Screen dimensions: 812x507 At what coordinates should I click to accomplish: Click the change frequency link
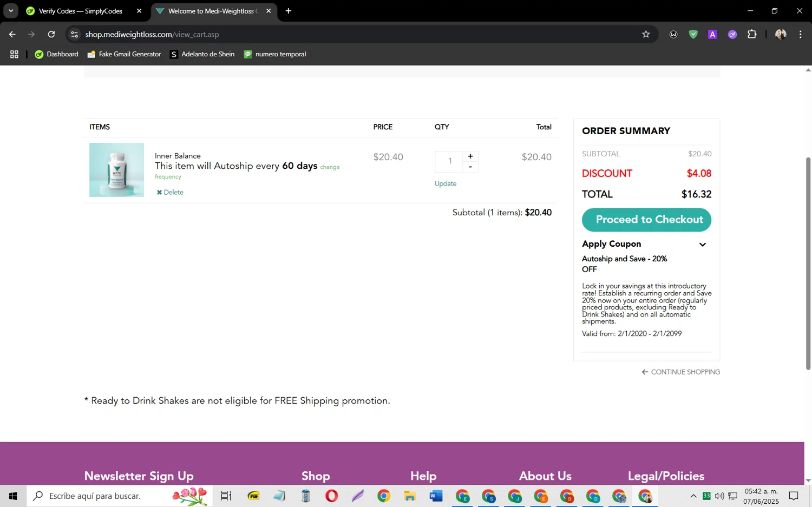(x=330, y=167)
